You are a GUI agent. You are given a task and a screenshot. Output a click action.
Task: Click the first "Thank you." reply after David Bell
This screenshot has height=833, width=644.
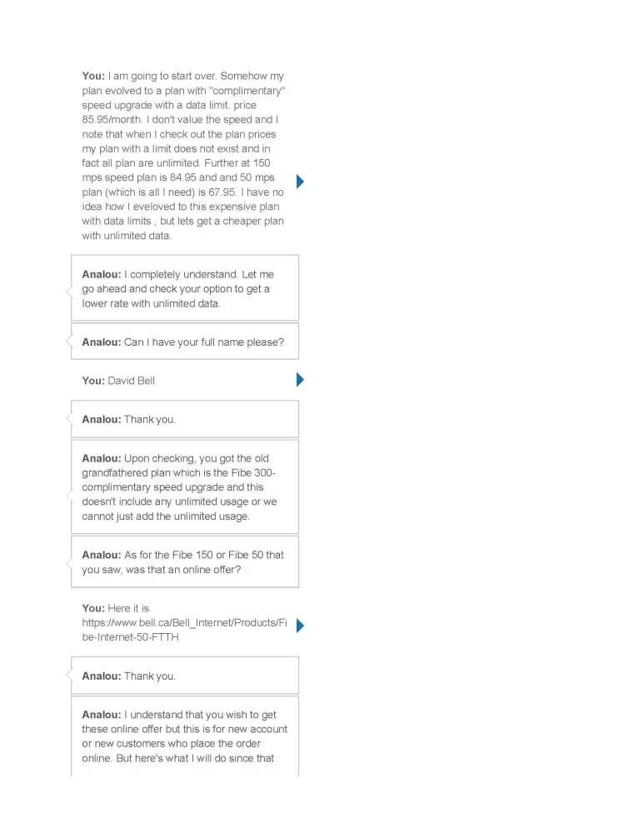150,420
